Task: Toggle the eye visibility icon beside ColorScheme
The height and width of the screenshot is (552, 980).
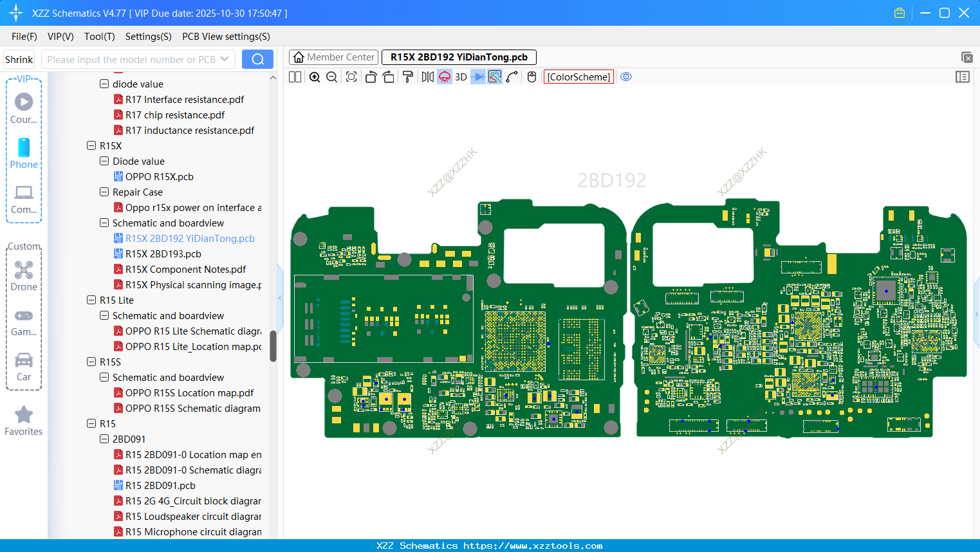Action: pos(626,77)
